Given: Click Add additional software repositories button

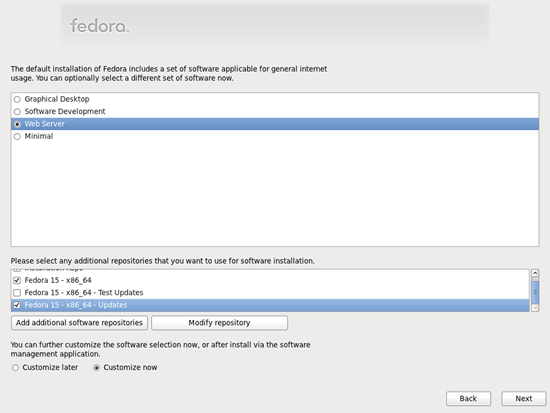Looking at the screenshot, I should (79, 323).
